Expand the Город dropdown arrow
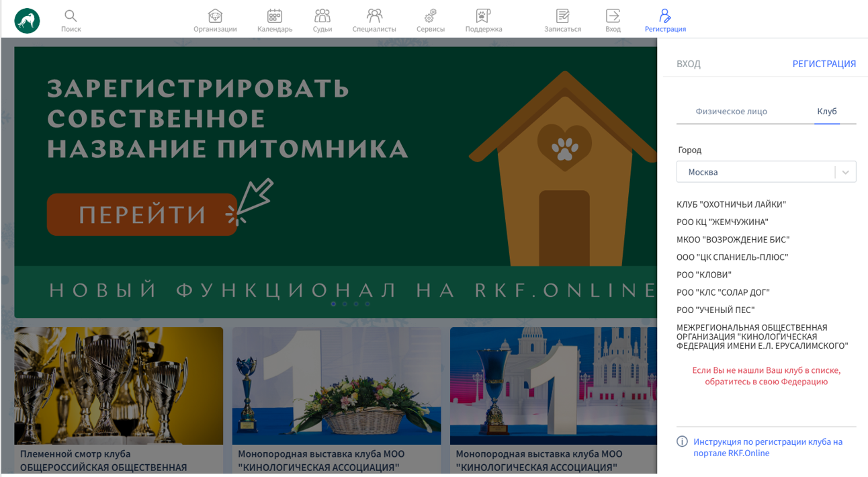Viewport: 868px width, 477px height. [845, 172]
